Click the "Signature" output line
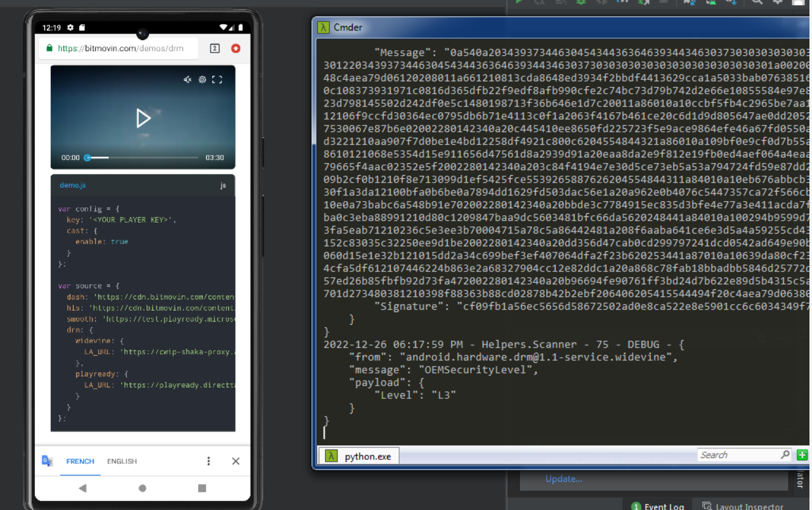Image resolution: width=812 pixels, height=510 pixels. [x=593, y=306]
